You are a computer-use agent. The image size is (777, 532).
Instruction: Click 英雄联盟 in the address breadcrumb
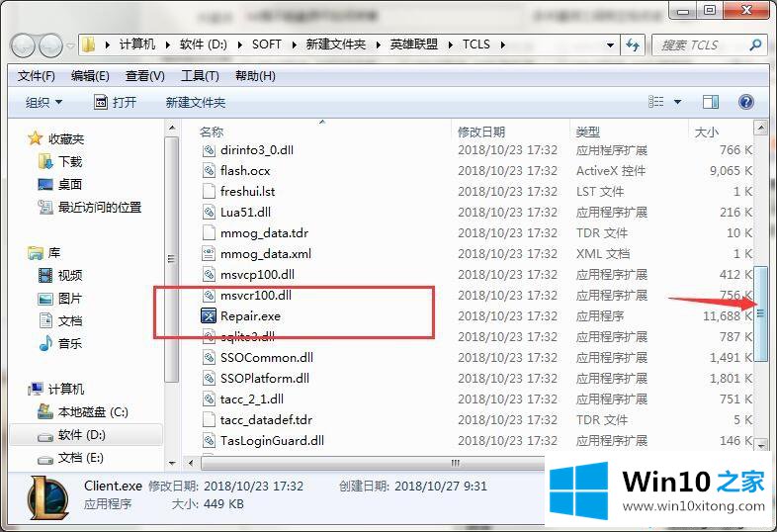414,44
